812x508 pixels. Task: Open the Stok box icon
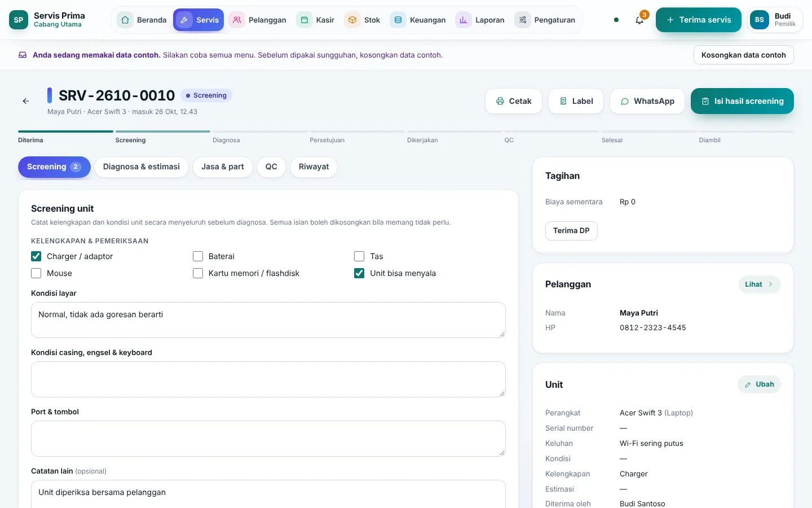click(352, 20)
